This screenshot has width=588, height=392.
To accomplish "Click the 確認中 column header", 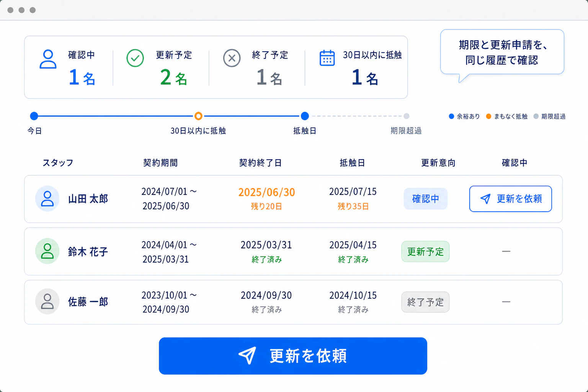I will [514, 163].
